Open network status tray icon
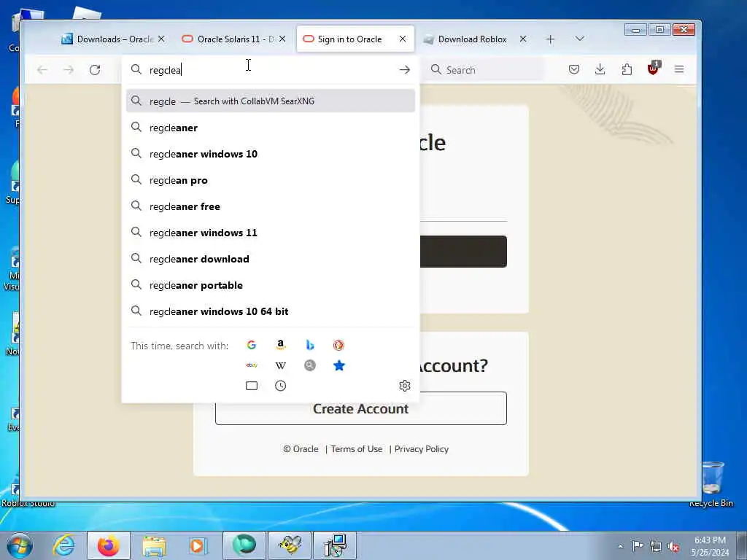The height and width of the screenshot is (560, 747). [x=656, y=547]
